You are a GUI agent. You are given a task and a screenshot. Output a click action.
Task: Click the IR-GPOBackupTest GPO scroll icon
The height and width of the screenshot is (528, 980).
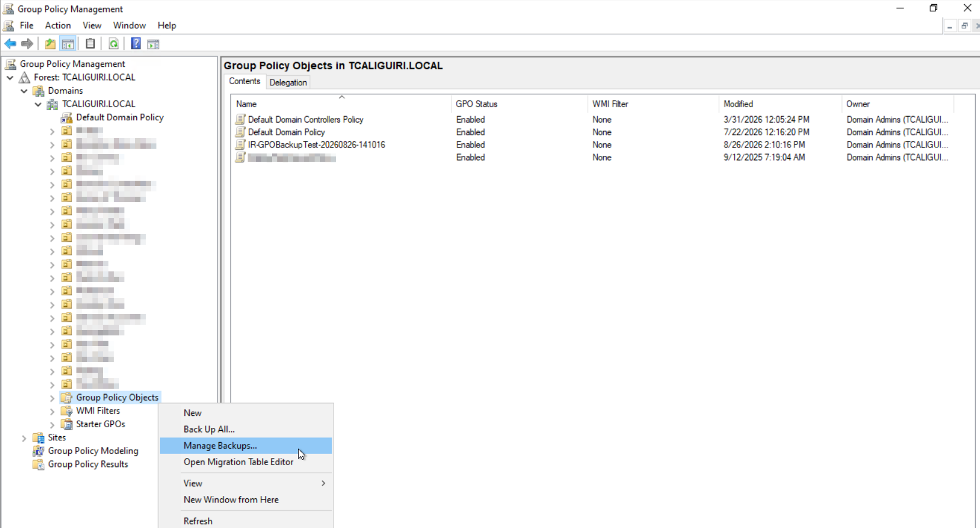240,145
